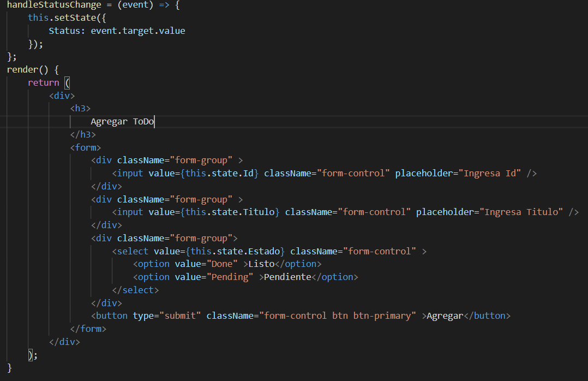Click the opening form tag
The width and height of the screenshot is (588, 381).
pyautogui.click(x=85, y=147)
